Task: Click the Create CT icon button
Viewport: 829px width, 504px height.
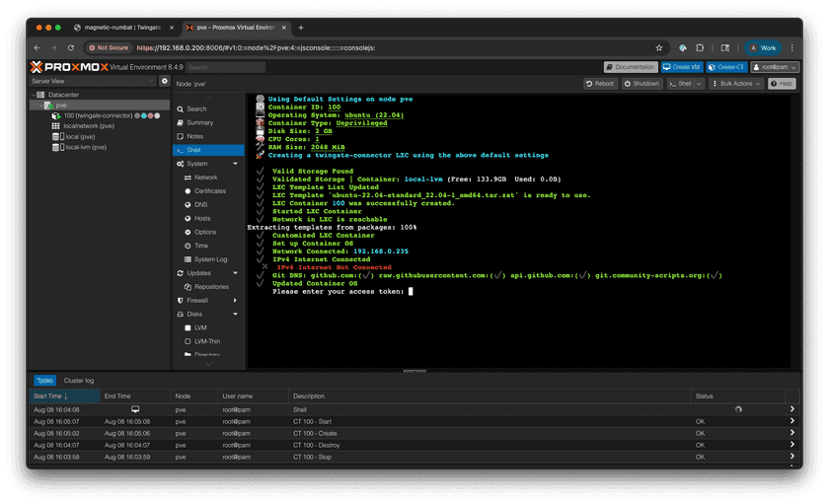Action: tap(725, 67)
